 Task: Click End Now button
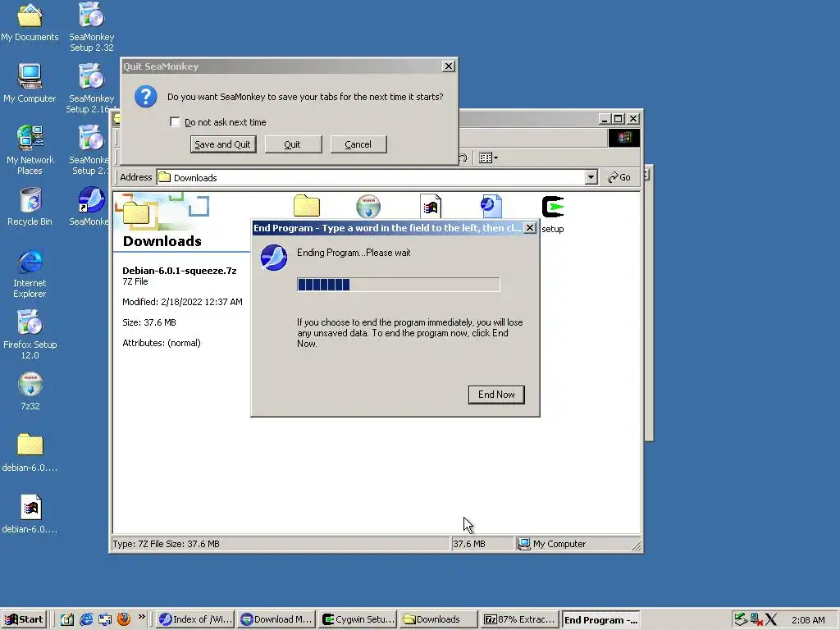coord(496,395)
